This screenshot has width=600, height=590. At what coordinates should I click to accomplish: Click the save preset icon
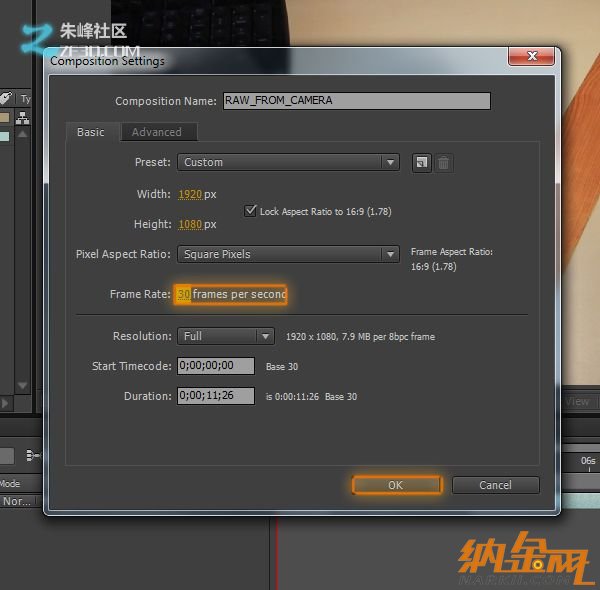(x=421, y=162)
